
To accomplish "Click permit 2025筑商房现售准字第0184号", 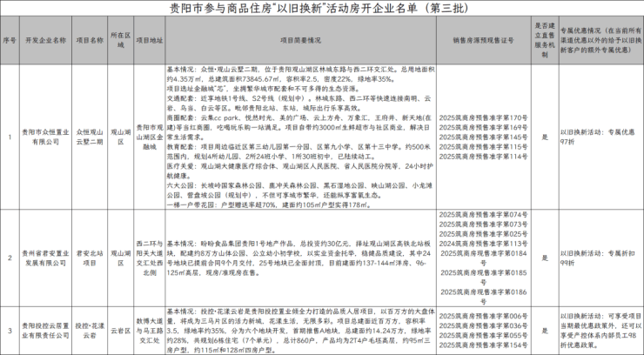I will pos(483,258).
